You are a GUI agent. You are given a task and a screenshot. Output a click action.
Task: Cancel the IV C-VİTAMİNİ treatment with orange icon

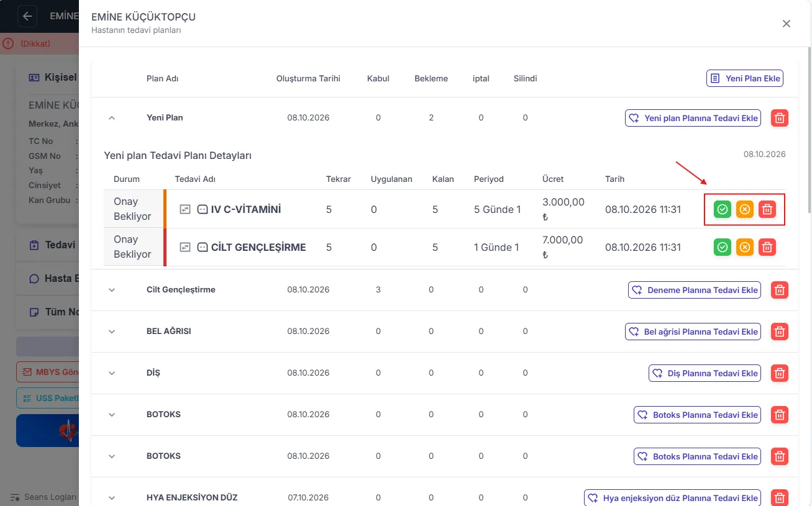744,209
